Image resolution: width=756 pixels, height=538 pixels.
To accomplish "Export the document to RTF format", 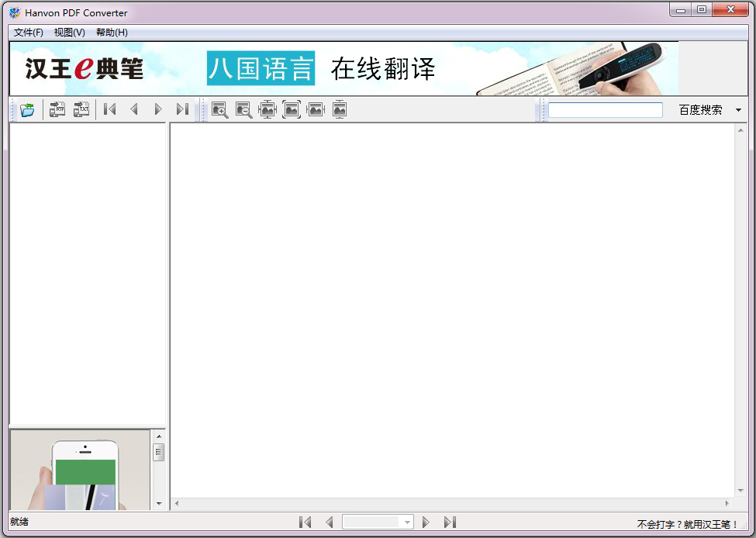I will (56, 109).
